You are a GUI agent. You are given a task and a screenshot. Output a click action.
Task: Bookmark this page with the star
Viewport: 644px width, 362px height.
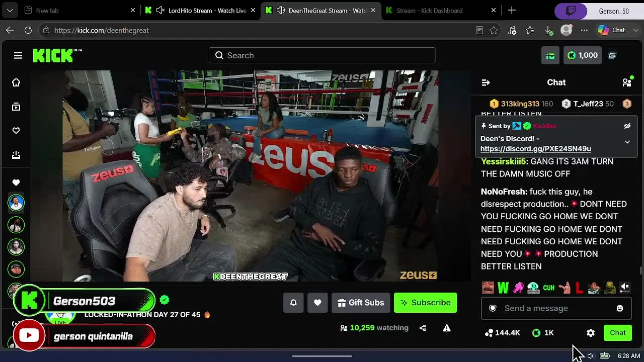point(494,30)
